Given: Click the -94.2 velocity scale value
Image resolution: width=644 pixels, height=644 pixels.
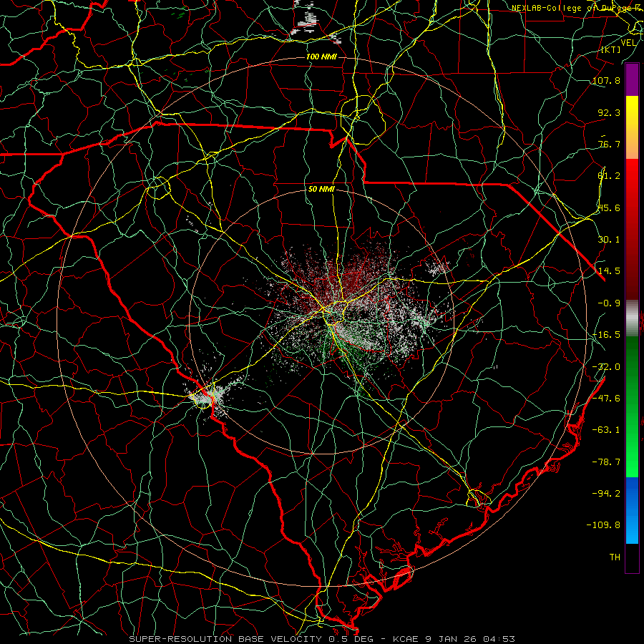Looking at the screenshot, I should coord(606,493).
